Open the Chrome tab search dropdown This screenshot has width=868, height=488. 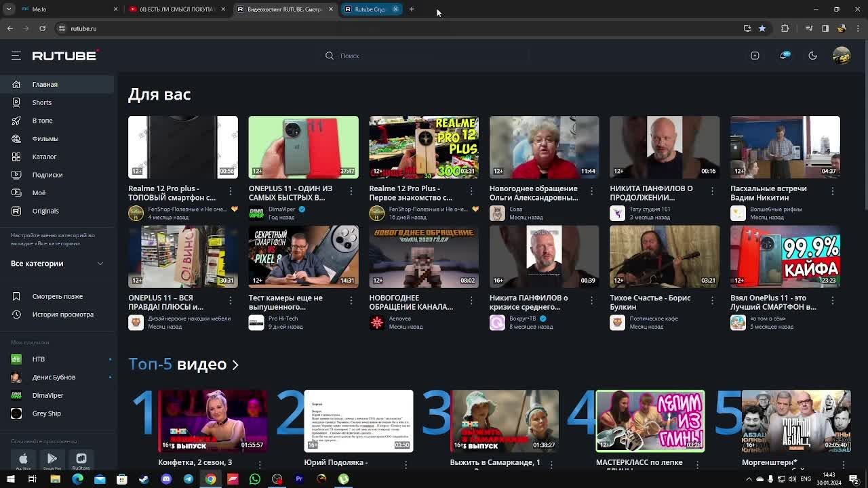pyautogui.click(x=9, y=9)
